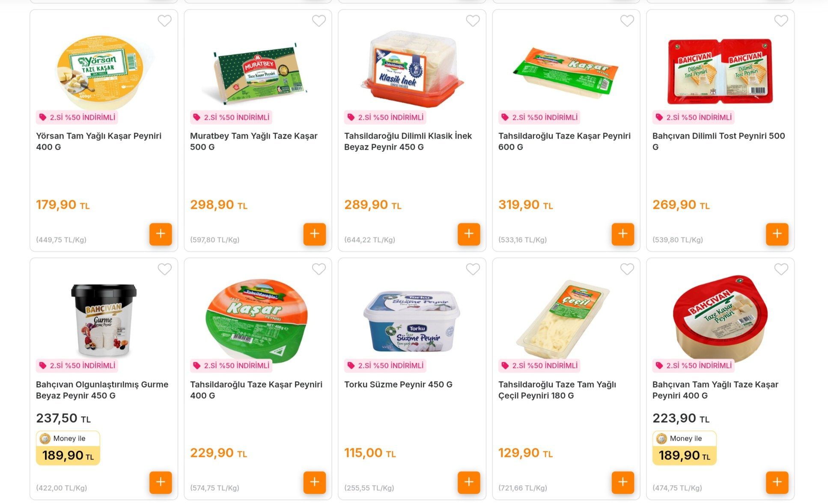828x504 pixels.
Task: Add Bahçıvan Gurme Beyaz Peynir to cart
Action: click(161, 482)
